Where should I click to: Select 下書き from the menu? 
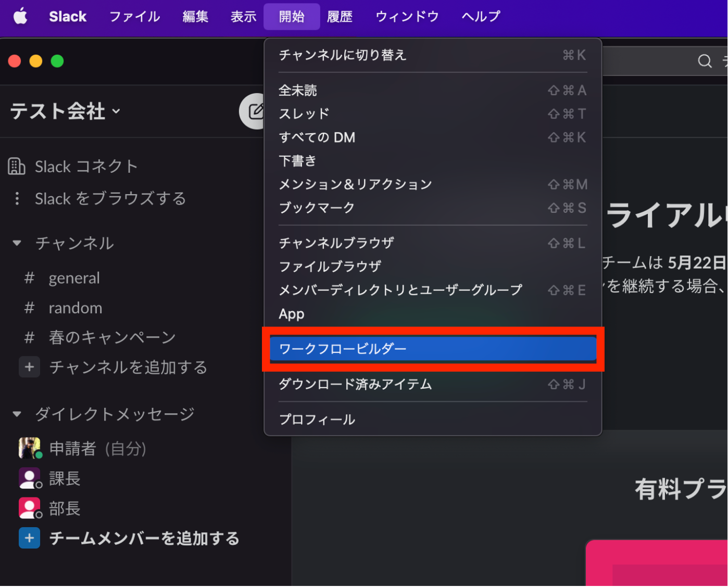point(433,161)
